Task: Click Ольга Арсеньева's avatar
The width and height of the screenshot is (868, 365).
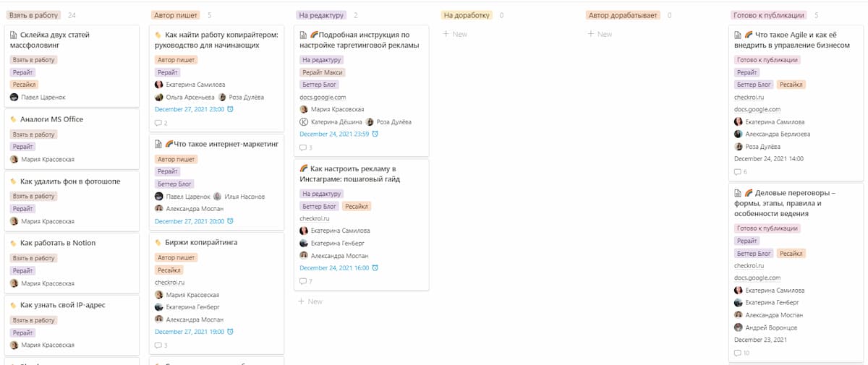Action: [x=159, y=97]
